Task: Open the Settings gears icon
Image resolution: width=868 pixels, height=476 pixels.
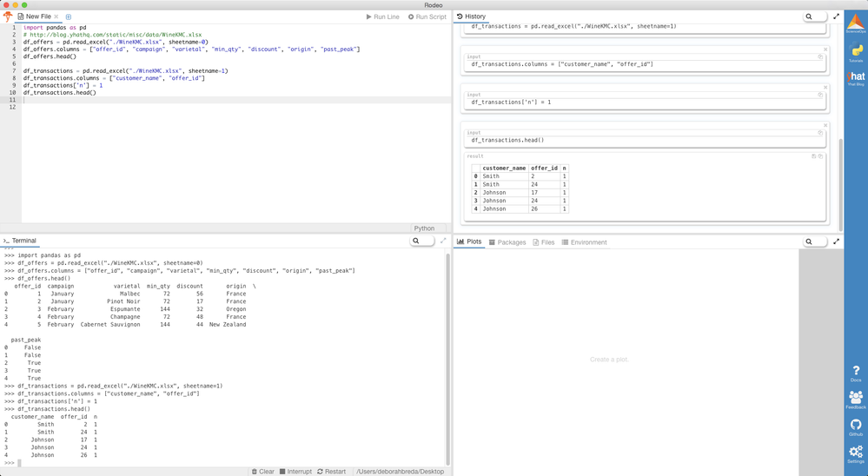Action: (x=856, y=454)
